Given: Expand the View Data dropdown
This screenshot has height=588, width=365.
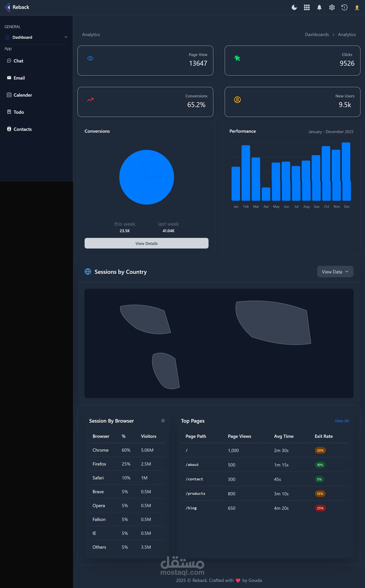Looking at the screenshot, I should (335, 272).
